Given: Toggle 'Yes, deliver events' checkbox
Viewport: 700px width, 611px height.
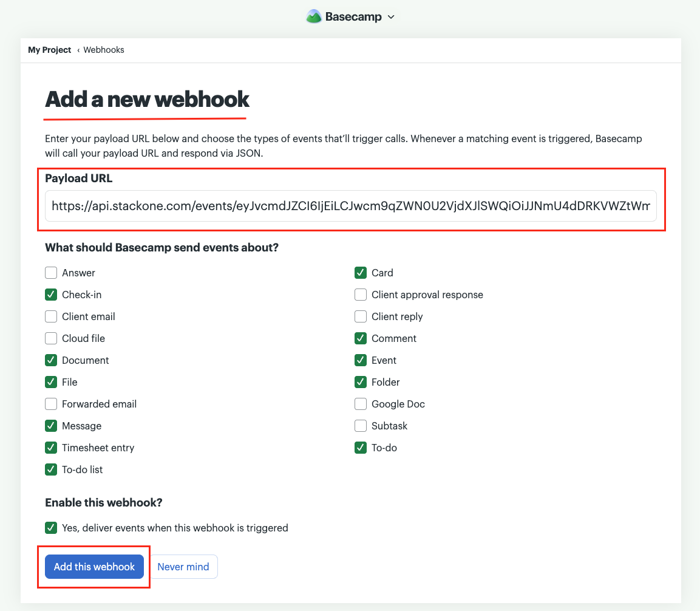Looking at the screenshot, I should 51,528.
